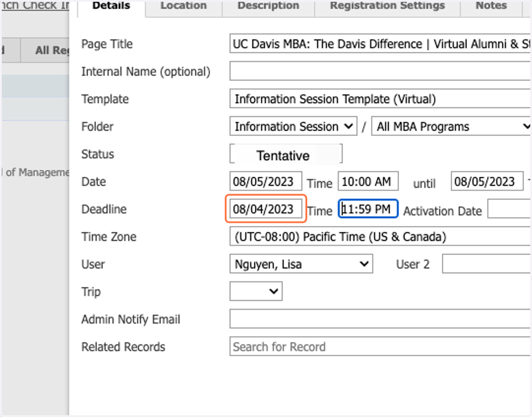Click the Admin Notify Email field
The height and width of the screenshot is (417, 532).
[380, 319]
